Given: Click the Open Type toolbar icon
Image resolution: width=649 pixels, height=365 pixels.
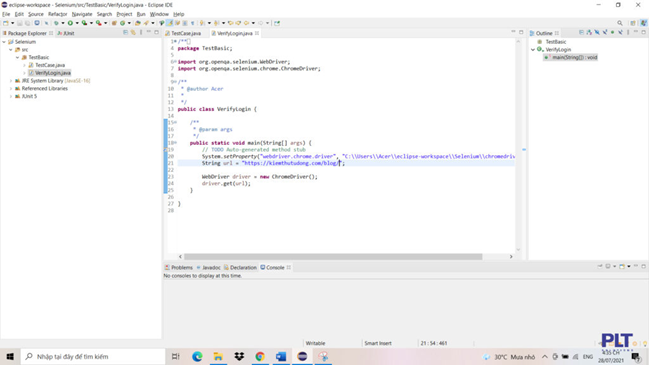Looking at the screenshot, I should tap(138, 23).
